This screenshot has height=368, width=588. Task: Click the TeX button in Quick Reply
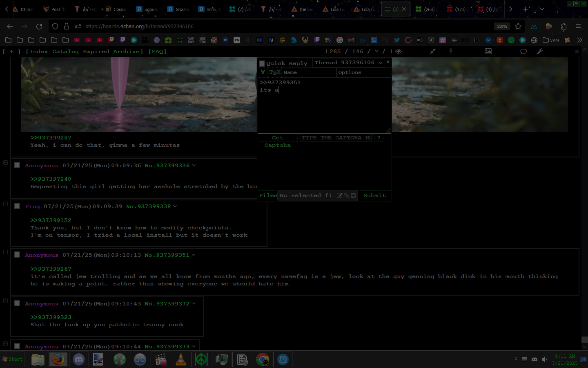pyautogui.click(x=275, y=72)
